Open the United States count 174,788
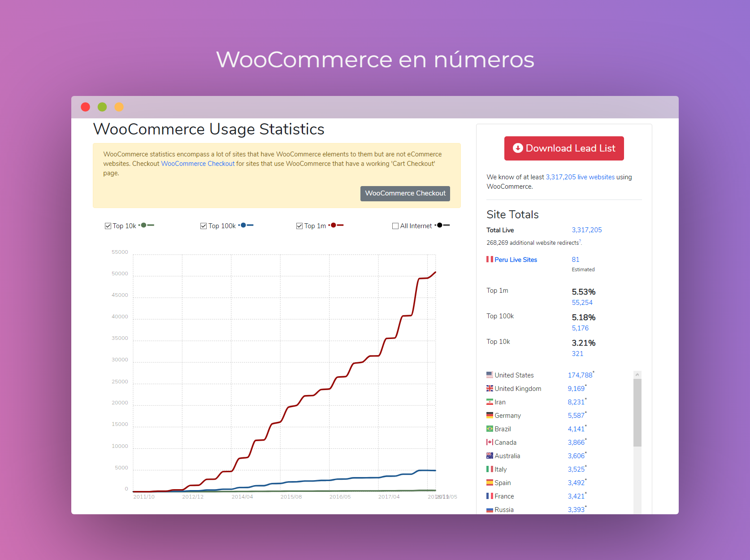This screenshot has height=560, width=750. tap(580, 375)
